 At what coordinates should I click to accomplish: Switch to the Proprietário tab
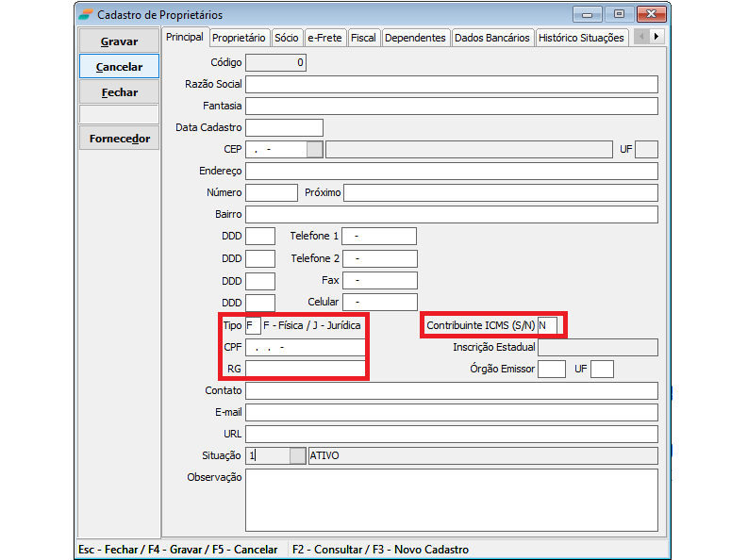pos(239,38)
